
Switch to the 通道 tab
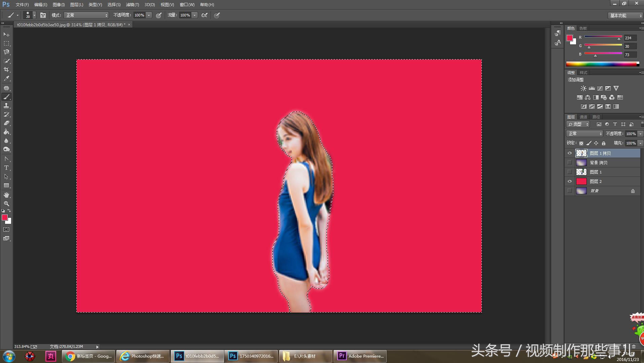(x=583, y=117)
